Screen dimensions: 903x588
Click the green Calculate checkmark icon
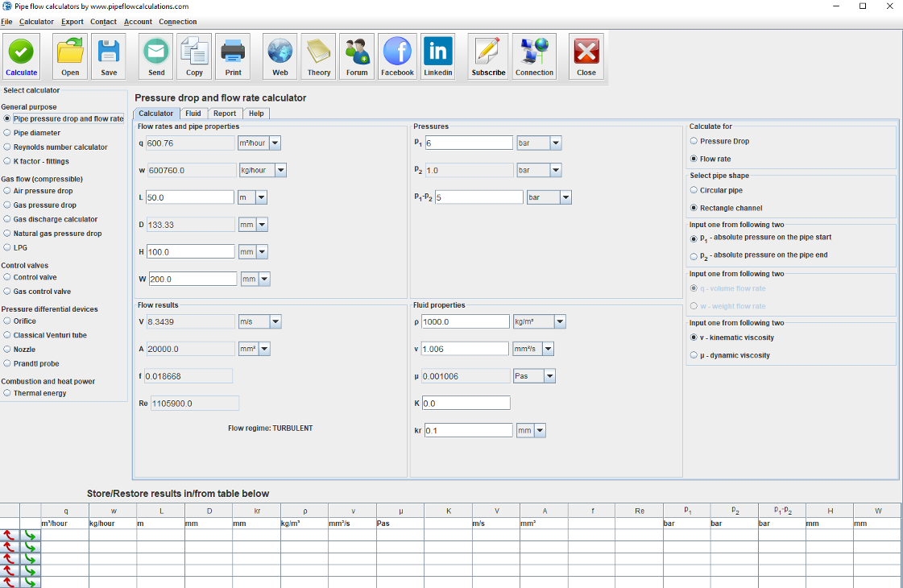pyautogui.click(x=22, y=53)
